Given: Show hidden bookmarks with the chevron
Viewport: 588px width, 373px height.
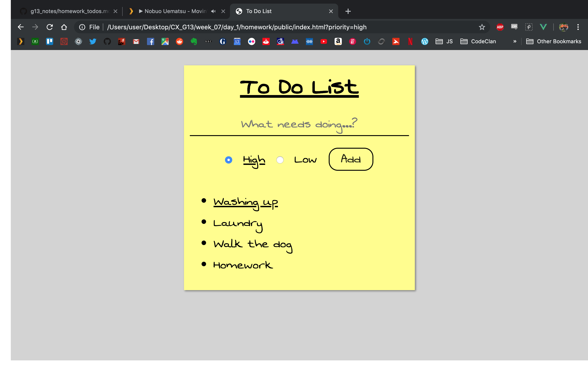Looking at the screenshot, I should tap(515, 41).
